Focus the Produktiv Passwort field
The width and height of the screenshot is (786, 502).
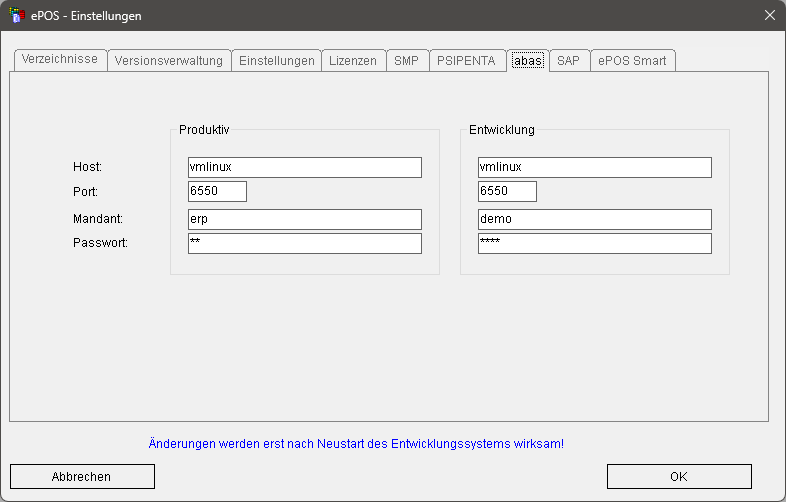click(305, 244)
